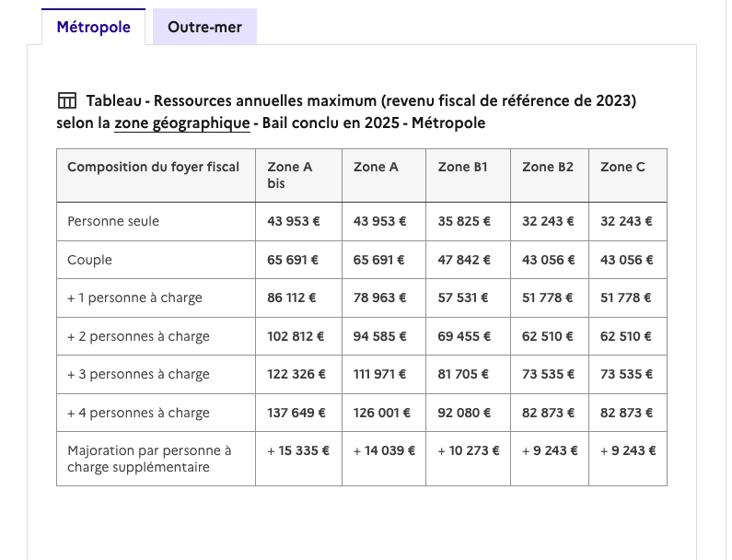Switch to the Outre-mer tab
This screenshot has width=732, height=560.
click(x=204, y=27)
